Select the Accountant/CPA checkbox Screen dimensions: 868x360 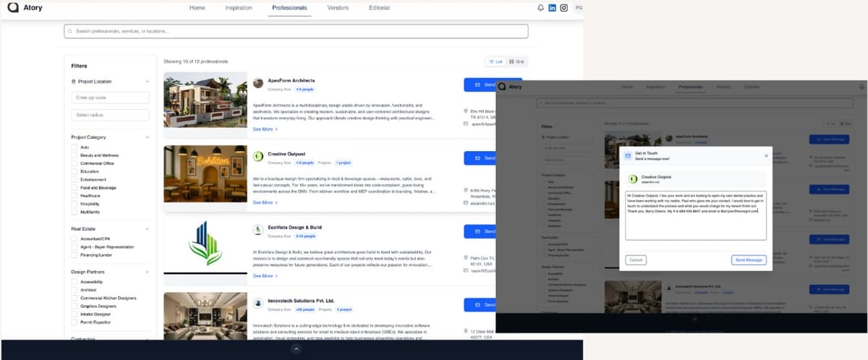point(74,239)
